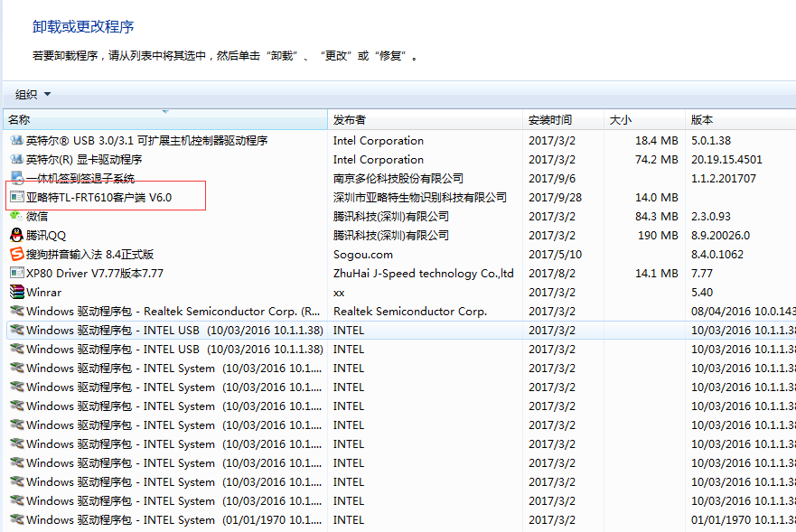Click version 2.3.0.93
Screen dimensions: 796x532
click(711, 216)
